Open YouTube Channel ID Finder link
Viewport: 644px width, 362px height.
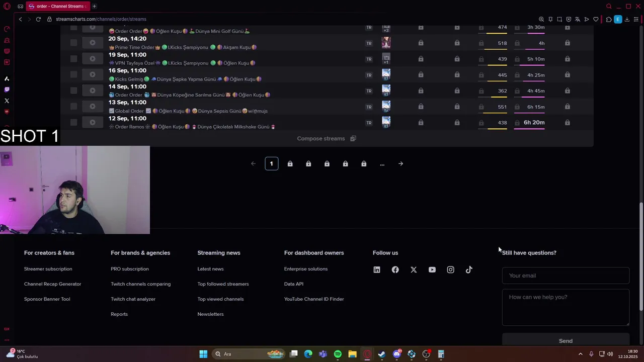(x=314, y=299)
